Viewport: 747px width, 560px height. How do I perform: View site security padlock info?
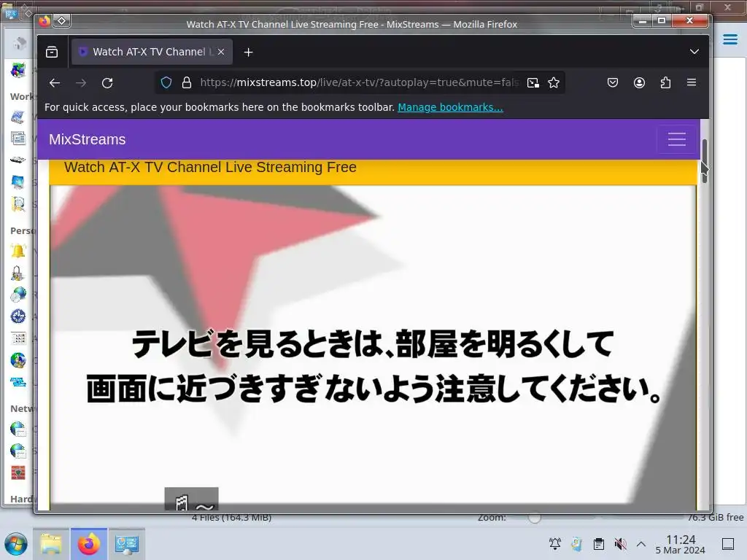187,83
